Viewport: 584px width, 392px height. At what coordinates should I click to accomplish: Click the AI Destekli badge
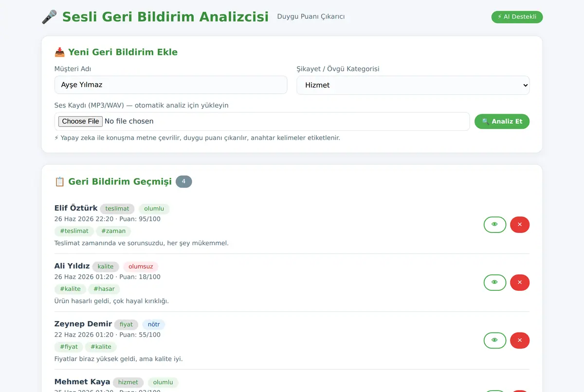517,17
